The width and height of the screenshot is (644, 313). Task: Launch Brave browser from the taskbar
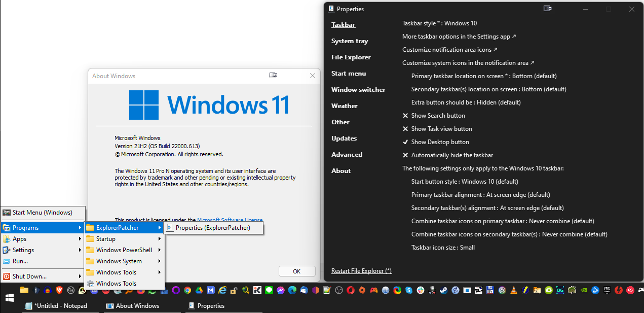tap(59, 290)
